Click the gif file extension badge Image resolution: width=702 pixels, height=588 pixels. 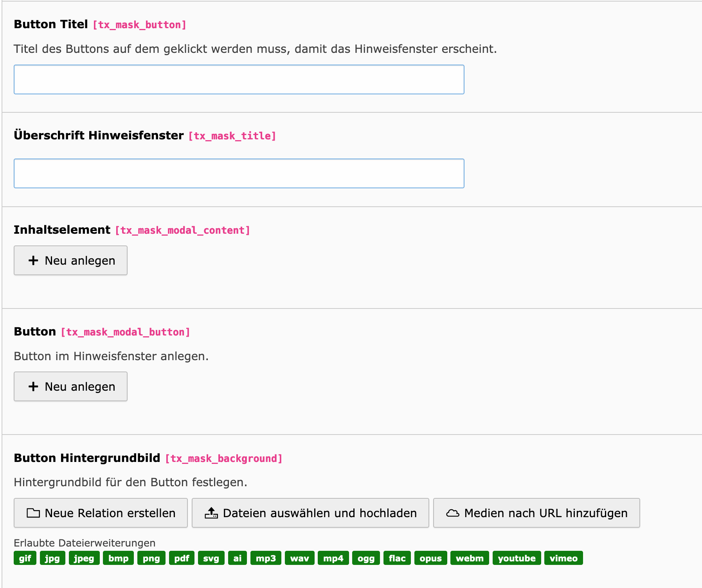[25, 558]
